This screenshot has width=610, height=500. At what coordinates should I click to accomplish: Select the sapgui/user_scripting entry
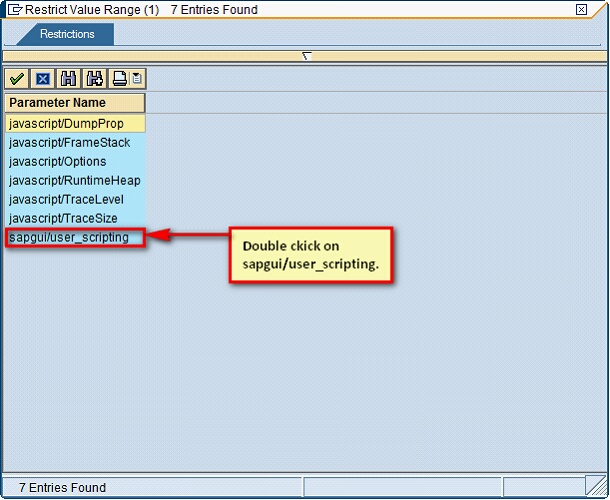[x=69, y=238]
